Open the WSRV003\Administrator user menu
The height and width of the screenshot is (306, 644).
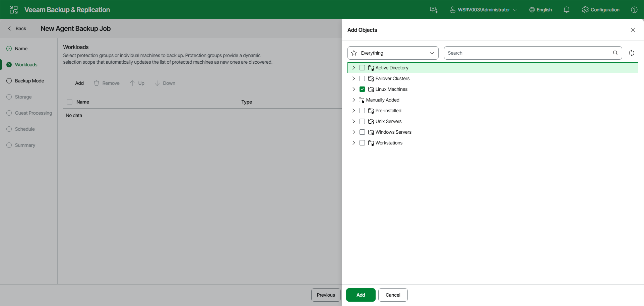[x=483, y=10]
